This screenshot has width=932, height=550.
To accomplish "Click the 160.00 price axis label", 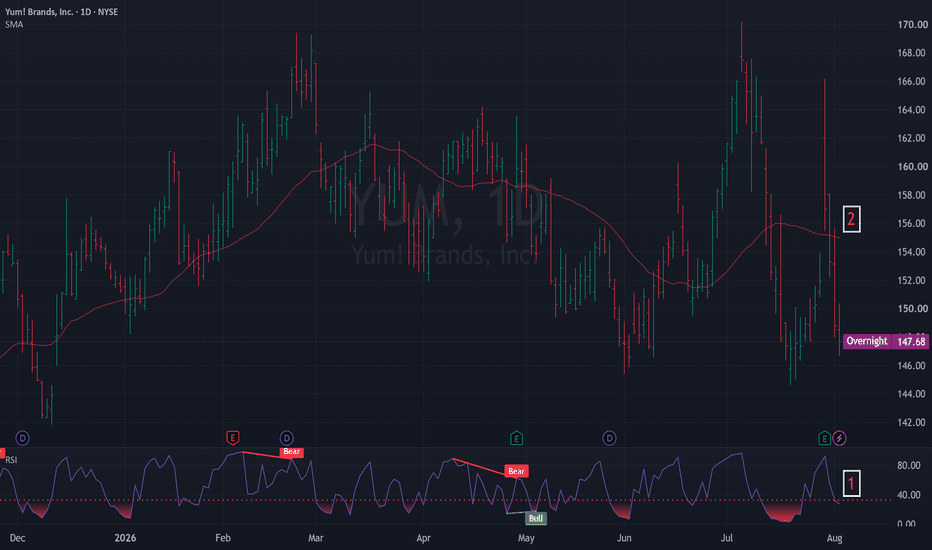I will coord(912,166).
